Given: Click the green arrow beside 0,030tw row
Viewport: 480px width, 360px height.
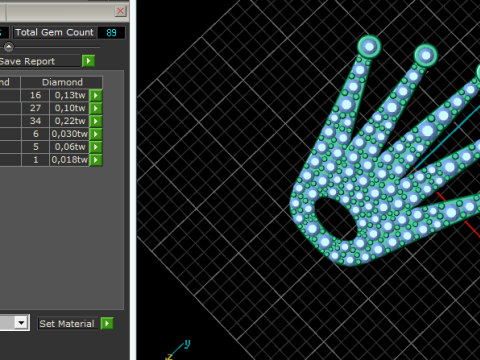Looking at the screenshot, I should tap(96, 134).
